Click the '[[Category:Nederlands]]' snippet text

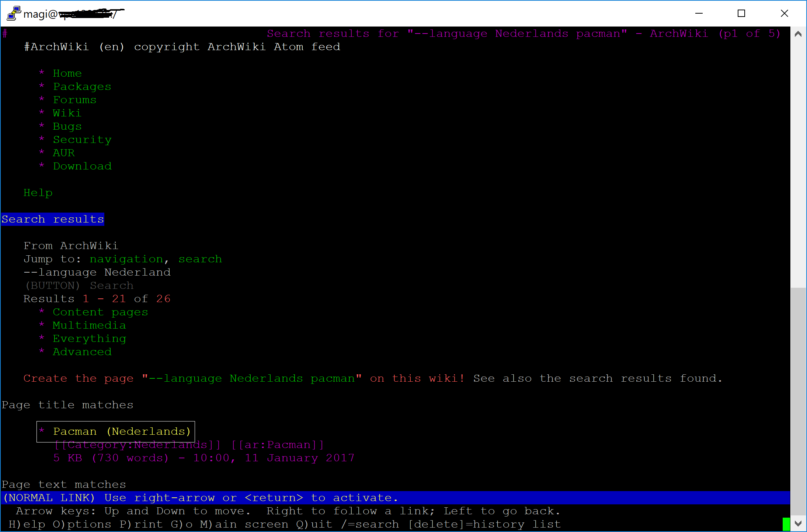pyautogui.click(x=137, y=445)
